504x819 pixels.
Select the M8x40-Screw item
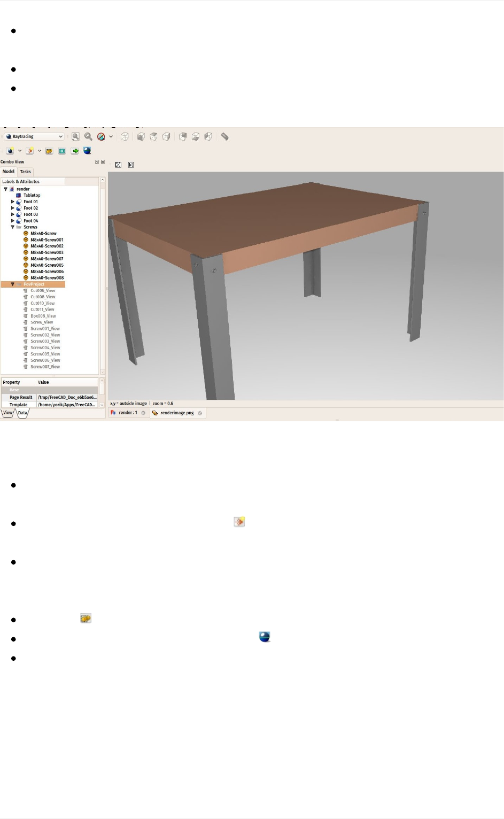(x=43, y=234)
